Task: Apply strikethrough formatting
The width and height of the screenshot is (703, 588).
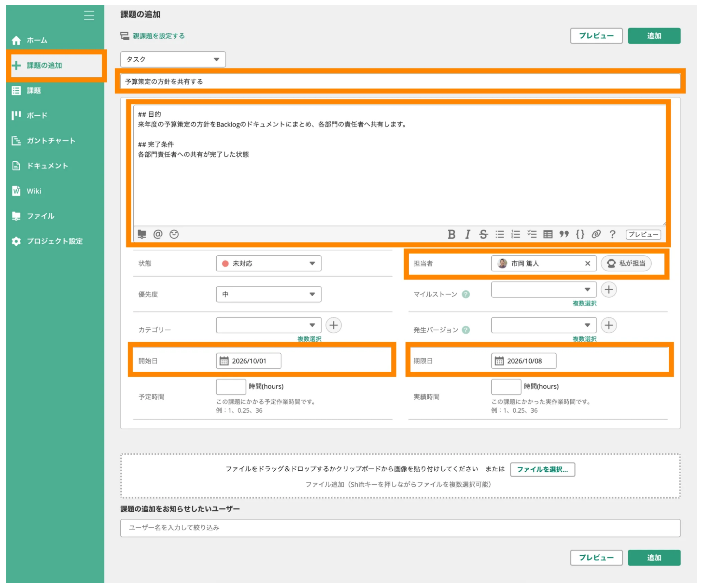Action: 484,234
